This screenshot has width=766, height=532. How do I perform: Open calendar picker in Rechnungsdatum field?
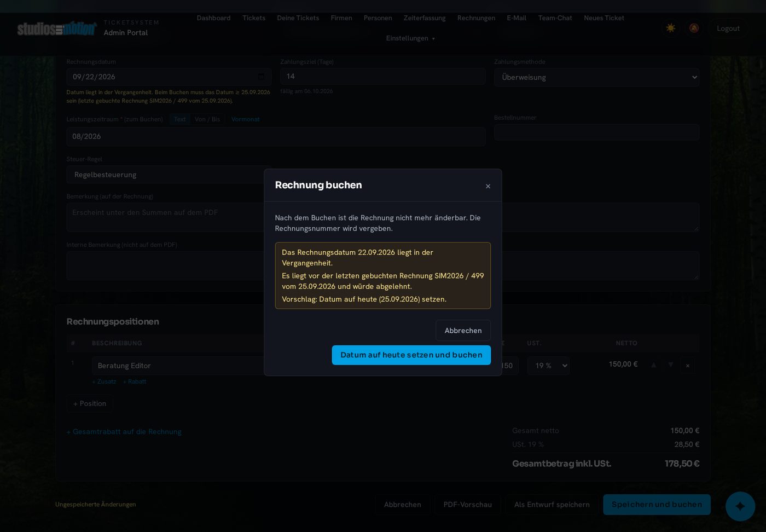point(262,77)
